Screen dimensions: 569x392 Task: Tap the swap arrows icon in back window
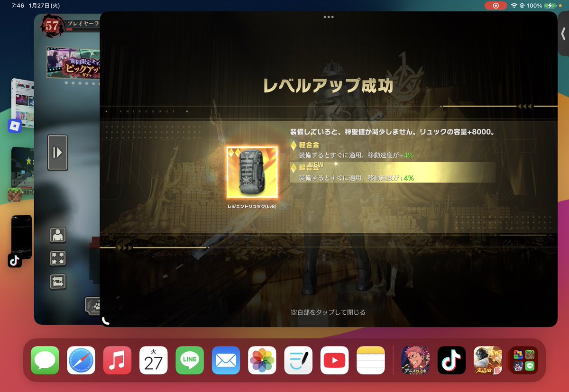point(58,282)
